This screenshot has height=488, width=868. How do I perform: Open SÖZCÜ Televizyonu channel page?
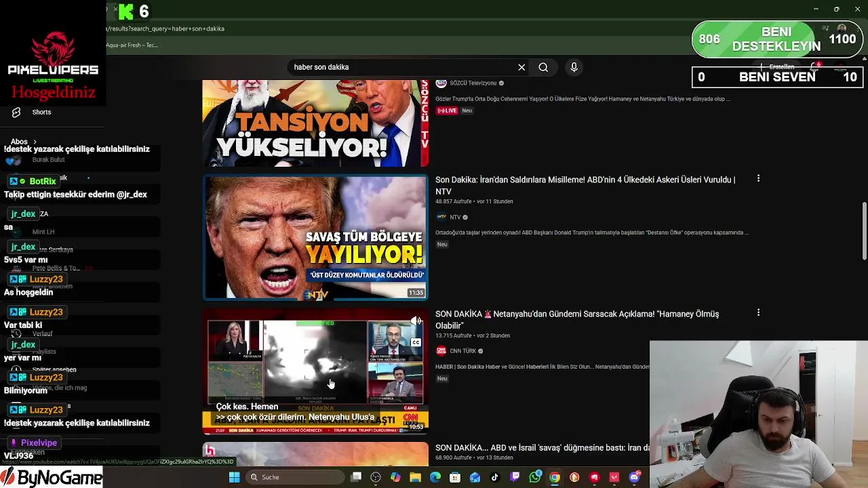(473, 83)
